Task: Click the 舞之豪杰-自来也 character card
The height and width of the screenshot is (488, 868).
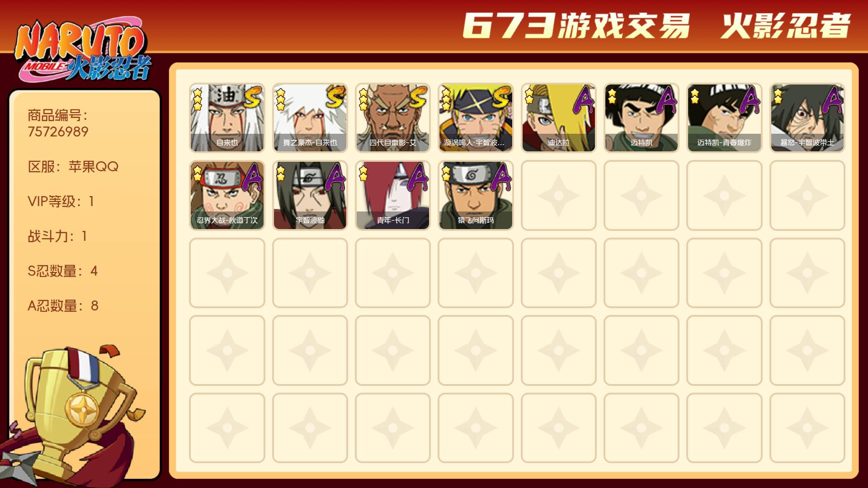Action: [x=310, y=118]
